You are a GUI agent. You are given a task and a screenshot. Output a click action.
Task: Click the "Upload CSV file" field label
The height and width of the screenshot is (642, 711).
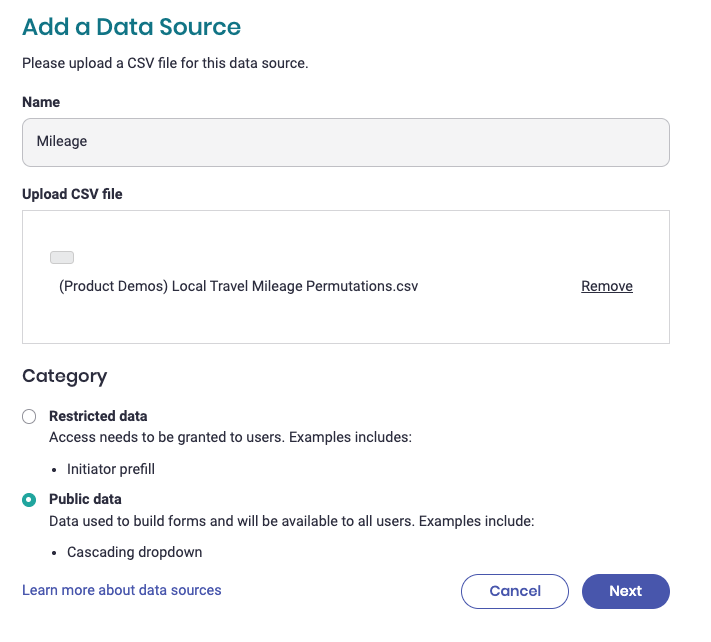tap(72, 194)
